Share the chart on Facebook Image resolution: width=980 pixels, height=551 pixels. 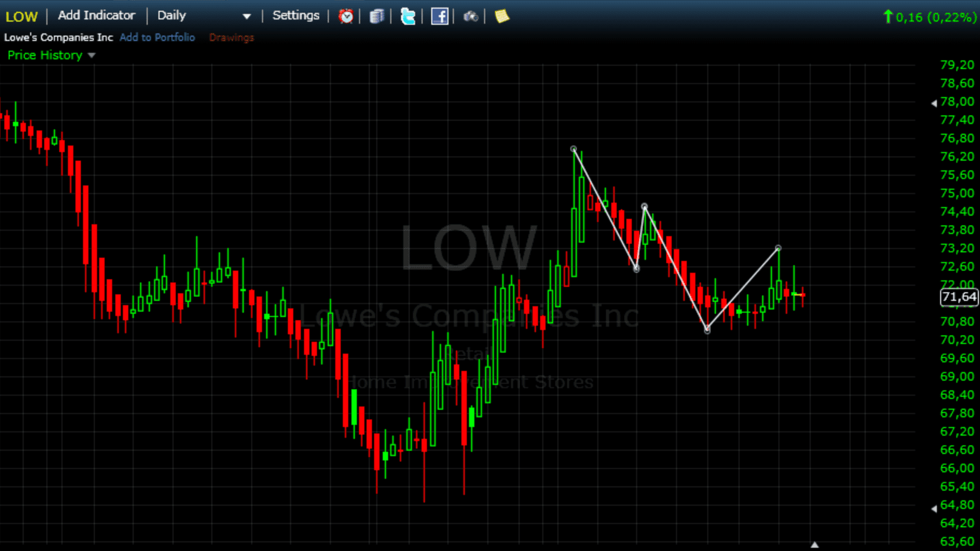click(x=439, y=16)
